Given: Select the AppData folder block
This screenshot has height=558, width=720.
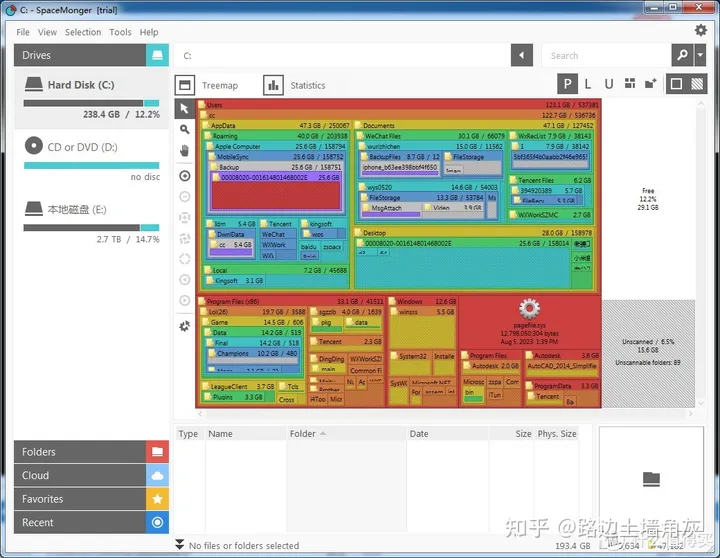Looking at the screenshot, I should 275,125.
